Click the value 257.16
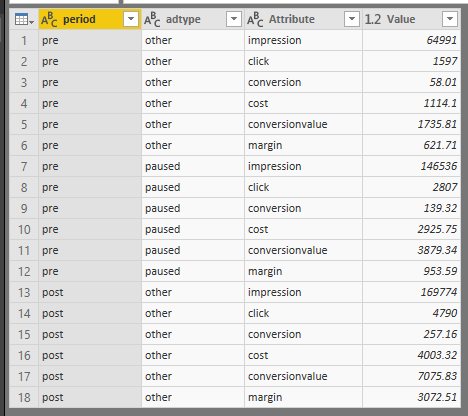The image size is (468, 416). tap(440, 334)
